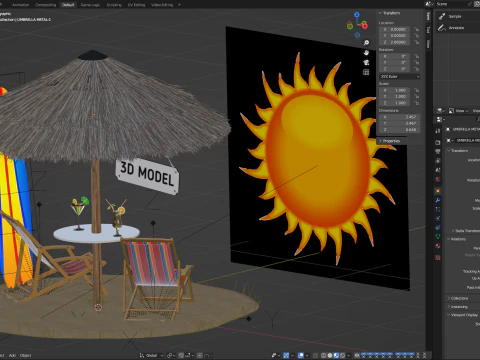Screen dimensions: 480x360
Task: Open the Add menu in viewport header
Action: [x=12, y=356]
